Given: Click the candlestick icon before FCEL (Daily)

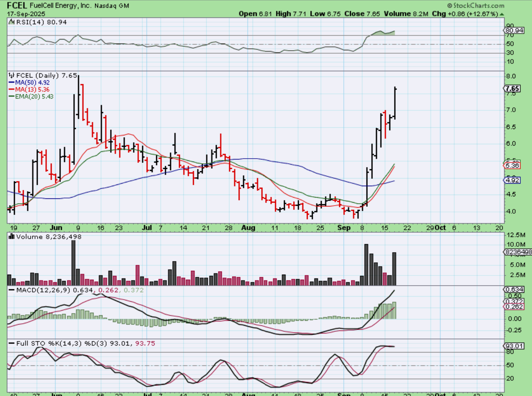Looking at the screenshot, I should (x=11, y=75).
